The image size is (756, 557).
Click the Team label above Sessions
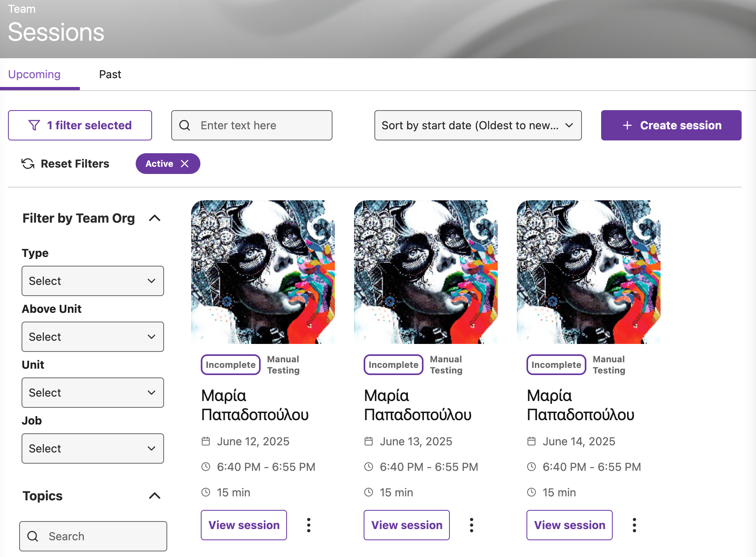pos(22,9)
